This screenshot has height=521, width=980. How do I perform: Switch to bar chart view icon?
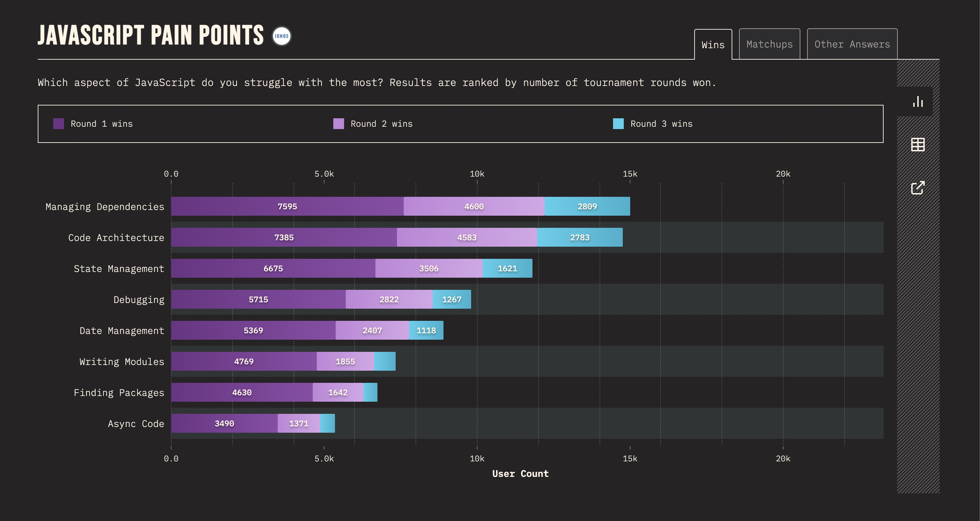[x=918, y=102]
